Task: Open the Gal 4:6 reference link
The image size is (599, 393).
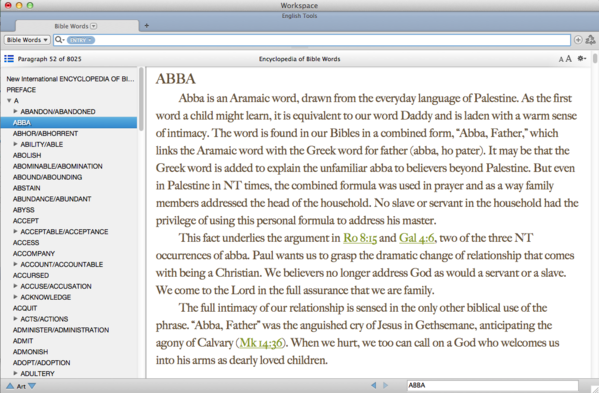Action: click(416, 238)
